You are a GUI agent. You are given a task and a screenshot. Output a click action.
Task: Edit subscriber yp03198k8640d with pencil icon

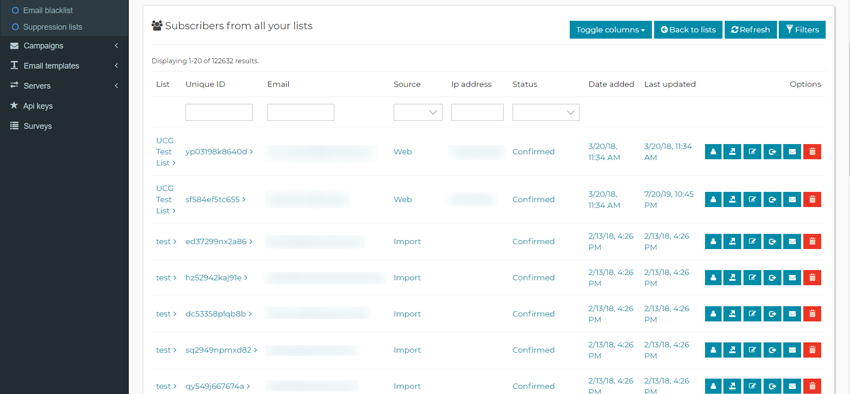752,152
